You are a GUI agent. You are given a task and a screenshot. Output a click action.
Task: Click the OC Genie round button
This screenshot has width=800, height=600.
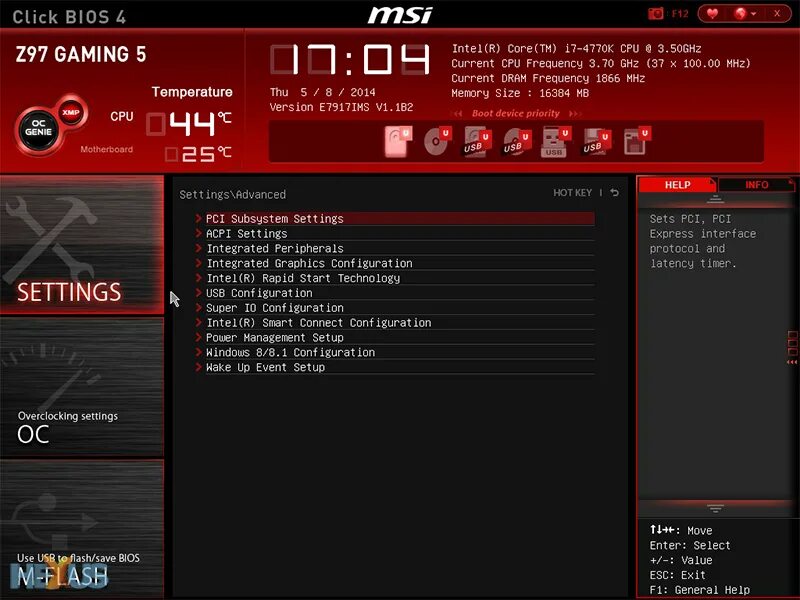tap(39, 129)
